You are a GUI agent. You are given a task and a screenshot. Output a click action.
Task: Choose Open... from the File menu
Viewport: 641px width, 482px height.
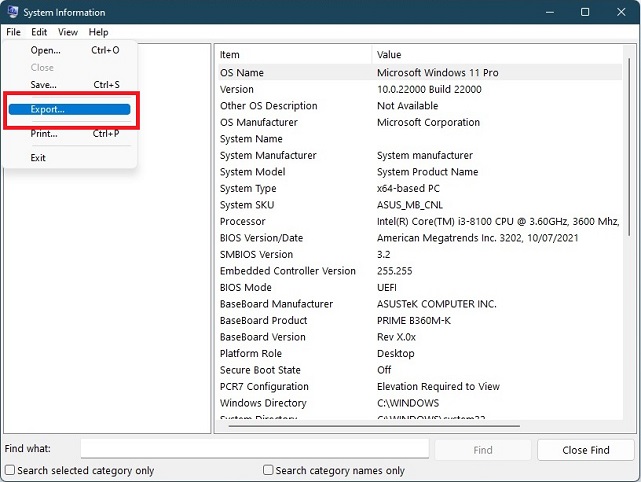click(x=69, y=50)
